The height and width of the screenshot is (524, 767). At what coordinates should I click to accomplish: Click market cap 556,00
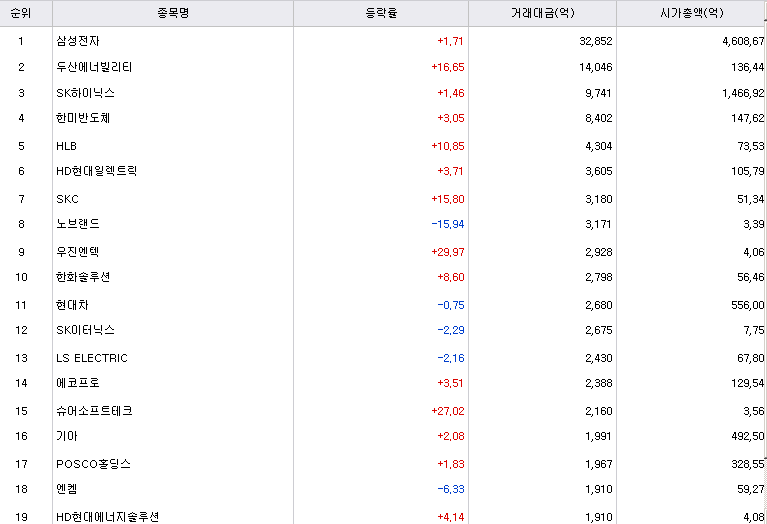click(x=748, y=305)
